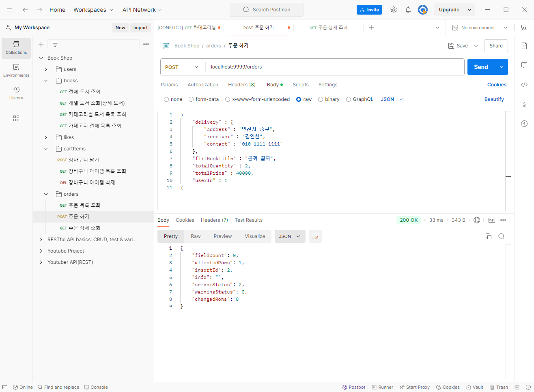Click the Search Postman box
Screen dimensions: 534x392
click(267, 10)
